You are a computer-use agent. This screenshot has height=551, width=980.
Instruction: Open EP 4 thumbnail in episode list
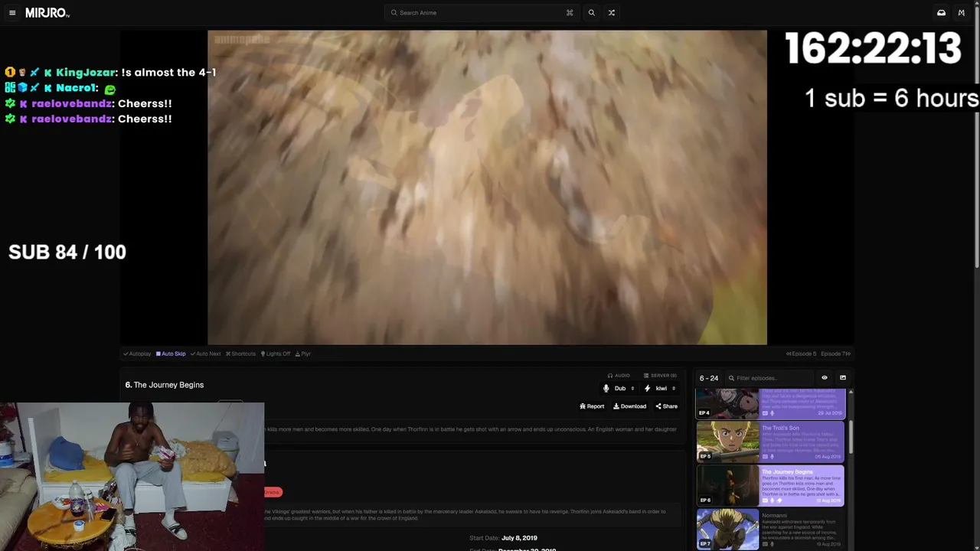coord(727,403)
